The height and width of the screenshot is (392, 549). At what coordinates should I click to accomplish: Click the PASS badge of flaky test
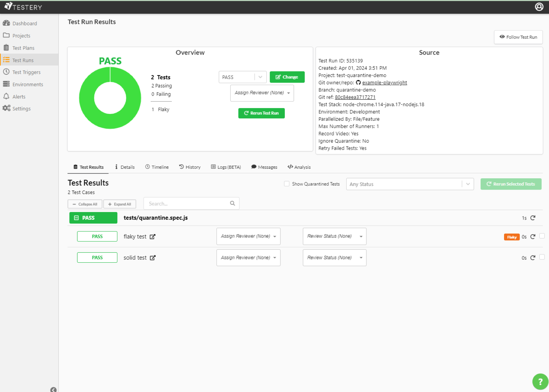[97, 236]
